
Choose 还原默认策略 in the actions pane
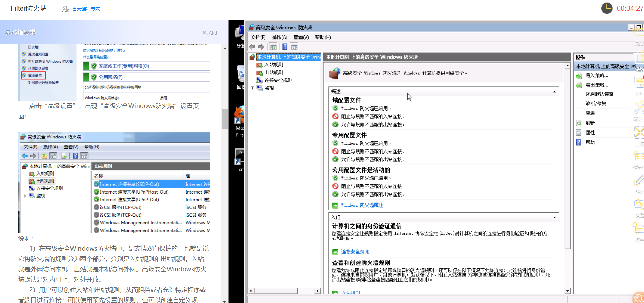click(599, 94)
